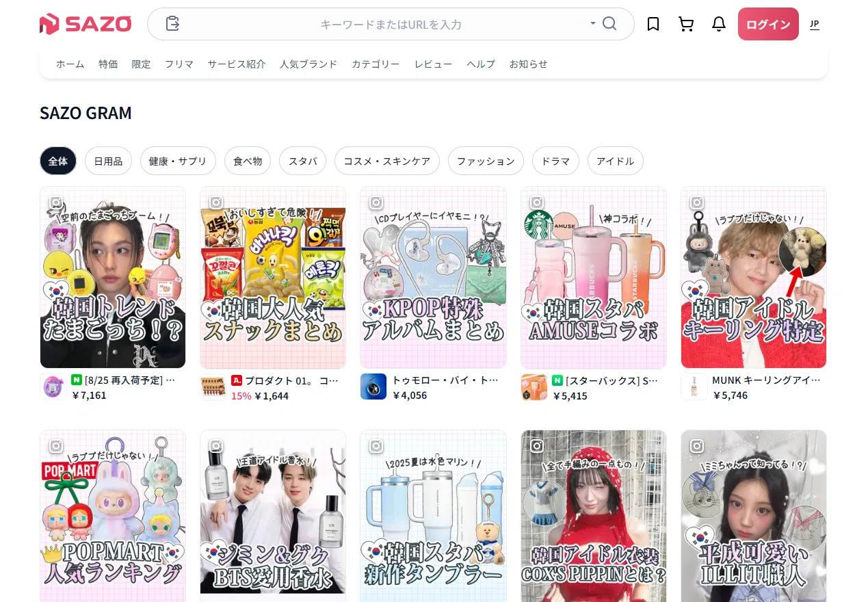Click Instagram icon on KPOP特殊アルバム post
Screen dimensions: 868x602
pos(376,202)
